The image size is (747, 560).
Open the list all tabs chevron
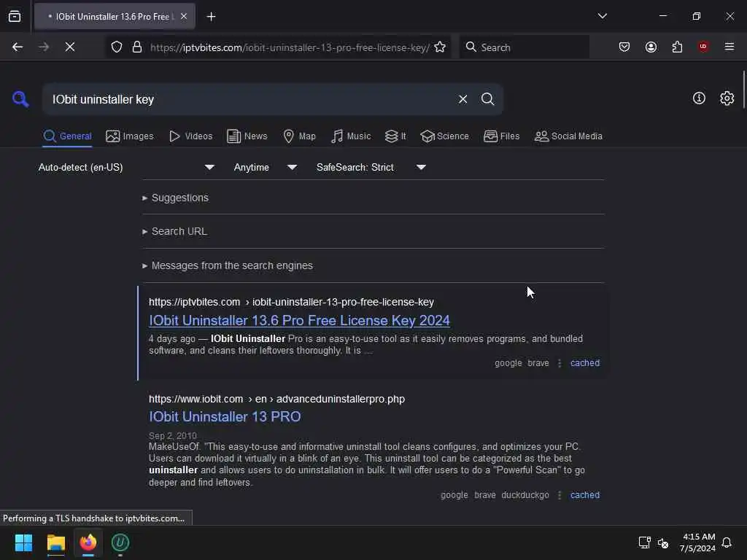602,16
